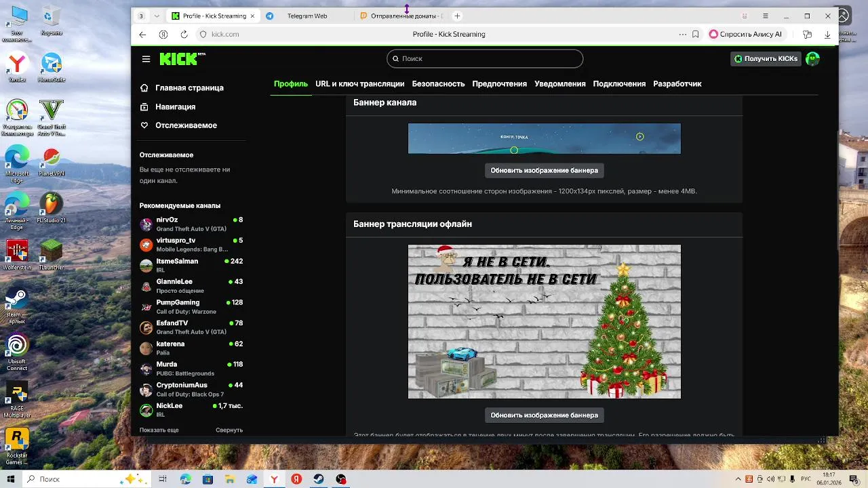Screen dimensions: 868x488
Task: Open the Kick hamburger sidebar menu
Action: [146, 59]
